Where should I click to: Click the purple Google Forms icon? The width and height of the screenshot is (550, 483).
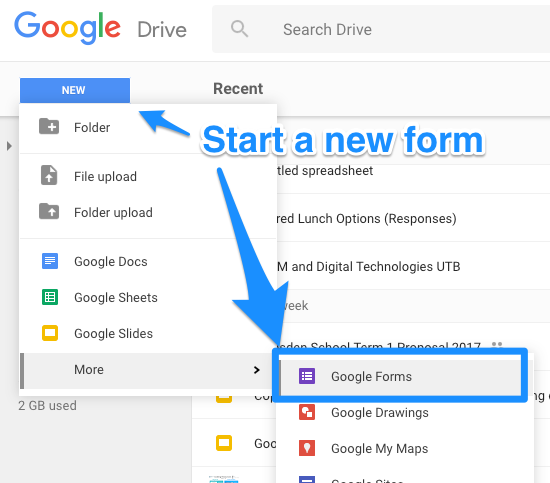pyautogui.click(x=307, y=376)
